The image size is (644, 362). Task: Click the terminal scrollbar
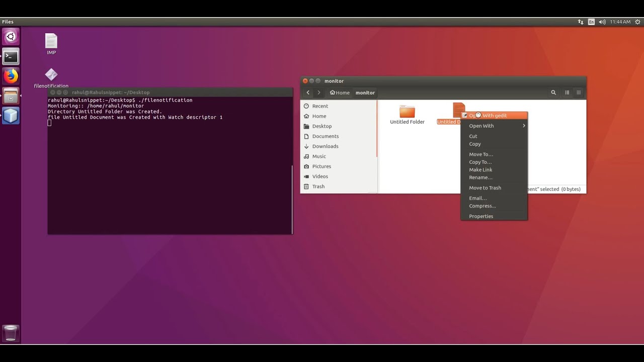292,199
